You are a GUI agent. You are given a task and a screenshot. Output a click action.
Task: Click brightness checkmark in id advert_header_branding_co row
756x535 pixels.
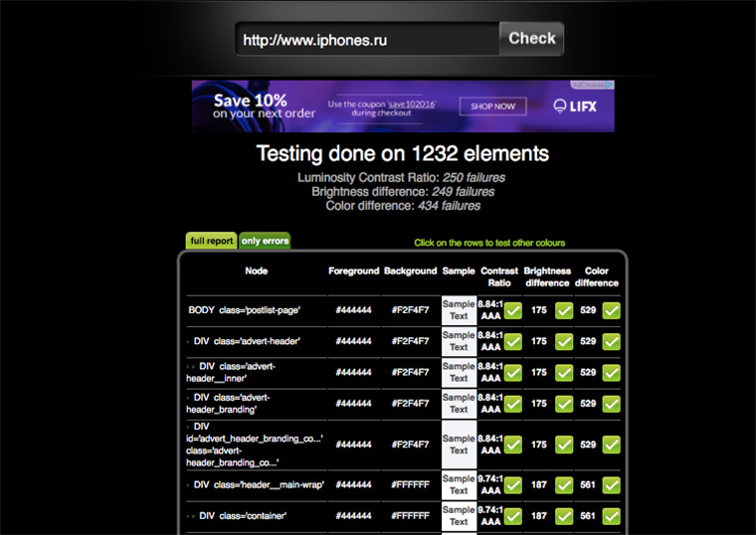564,445
